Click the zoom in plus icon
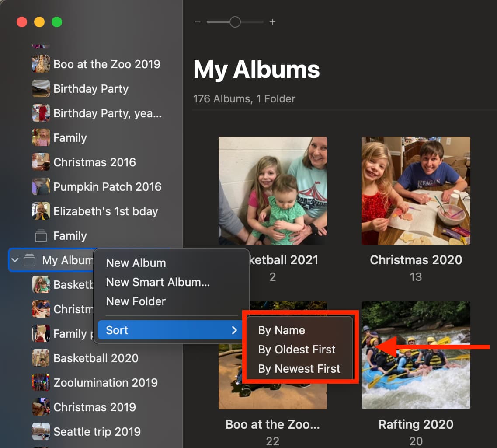This screenshot has height=448, width=497. click(x=272, y=22)
